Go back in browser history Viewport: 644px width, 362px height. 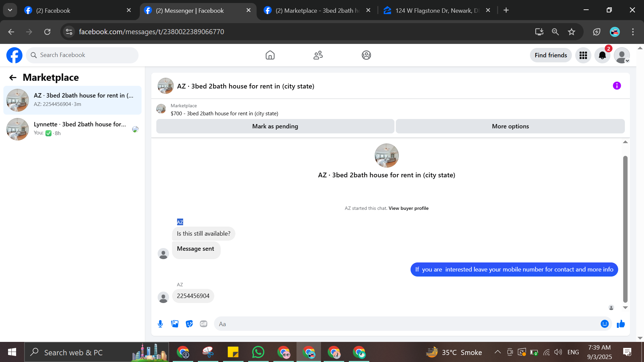pos(11,32)
